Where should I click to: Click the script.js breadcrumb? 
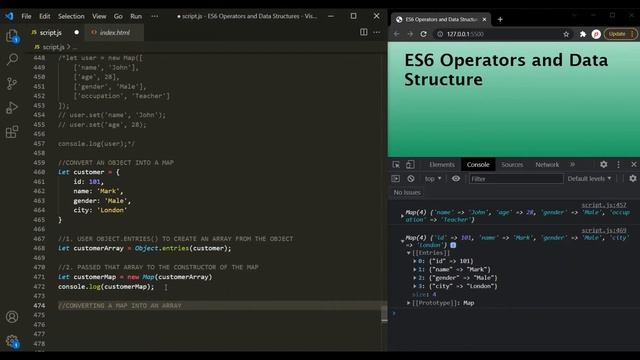point(53,47)
